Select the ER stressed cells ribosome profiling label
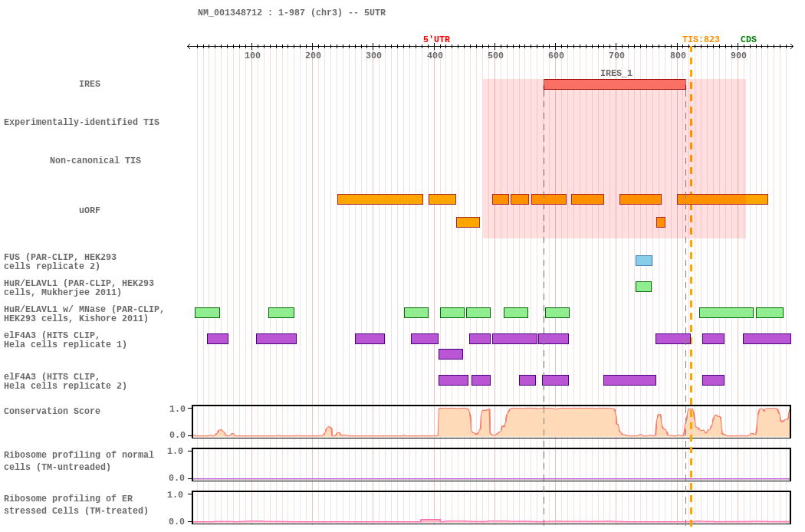This screenshot has height=532, width=805. click(x=77, y=504)
